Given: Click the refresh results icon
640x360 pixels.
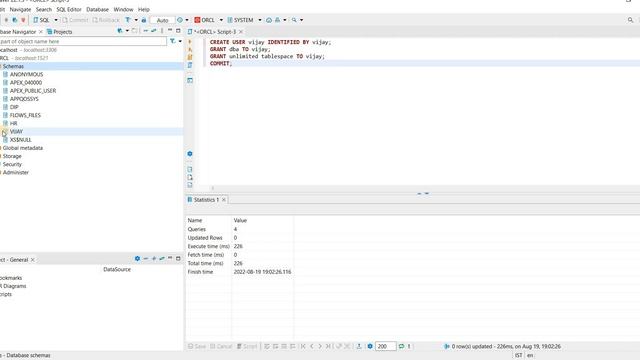Looking at the screenshot, I should pyautogui.click(x=402, y=346).
